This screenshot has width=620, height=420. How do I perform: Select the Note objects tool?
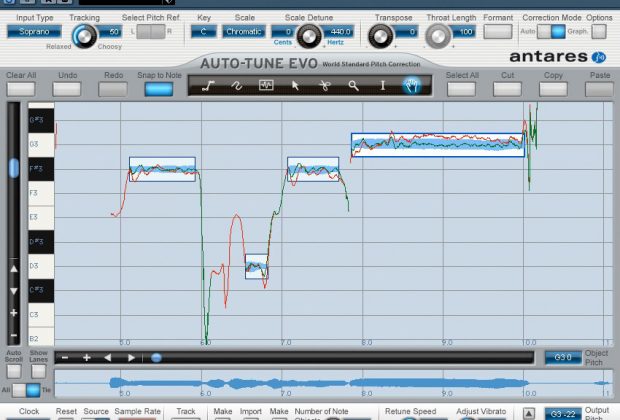tap(266, 85)
